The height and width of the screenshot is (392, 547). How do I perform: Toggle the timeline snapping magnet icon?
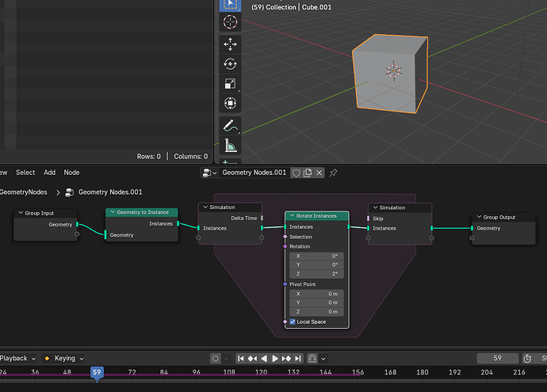312,359
